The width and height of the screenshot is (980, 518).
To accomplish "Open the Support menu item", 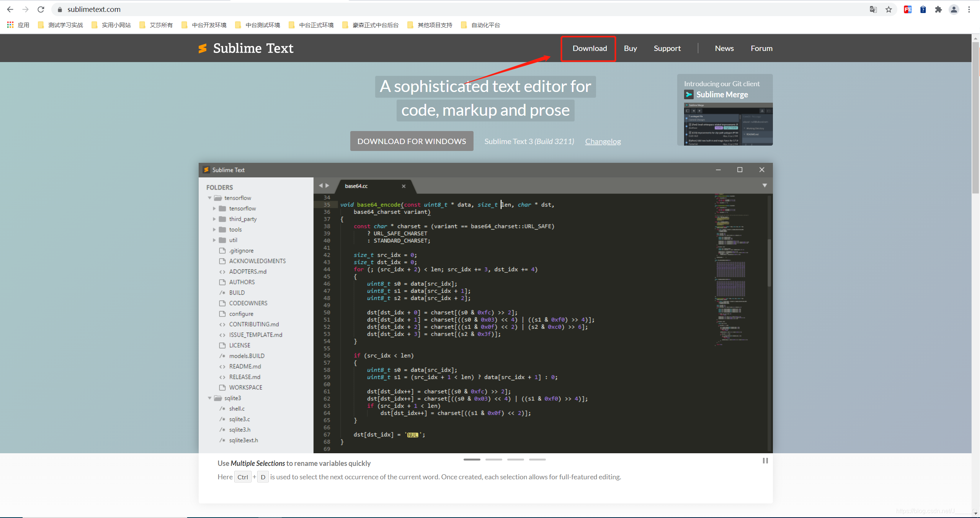I will pyautogui.click(x=667, y=48).
